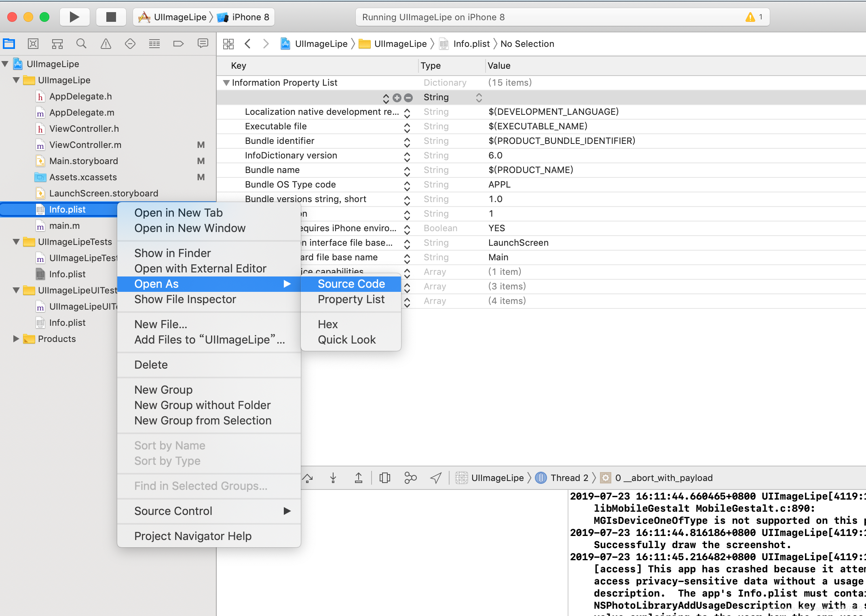Click the debug view hierarchy icon
The image size is (866, 616).
[x=385, y=478]
